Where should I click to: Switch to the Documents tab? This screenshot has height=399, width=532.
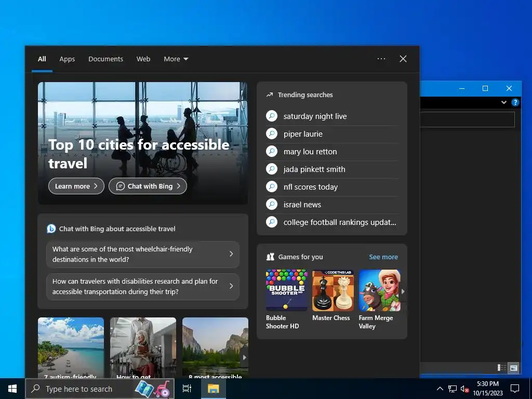pos(106,59)
